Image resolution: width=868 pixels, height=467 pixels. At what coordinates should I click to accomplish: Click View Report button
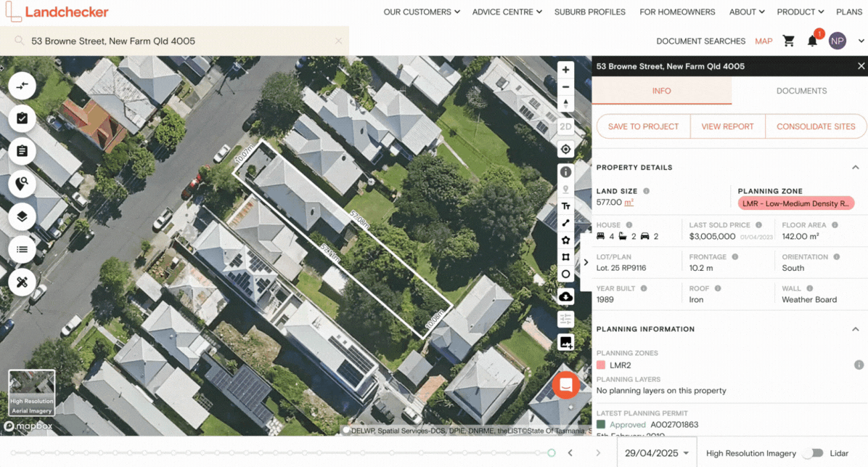[727, 126]
